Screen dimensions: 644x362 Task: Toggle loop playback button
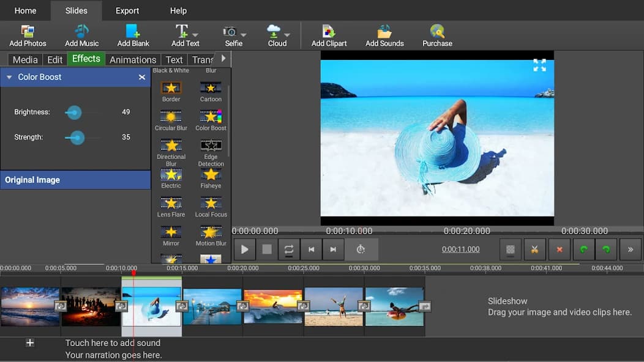pyautogui.click(x=289, y=249)
